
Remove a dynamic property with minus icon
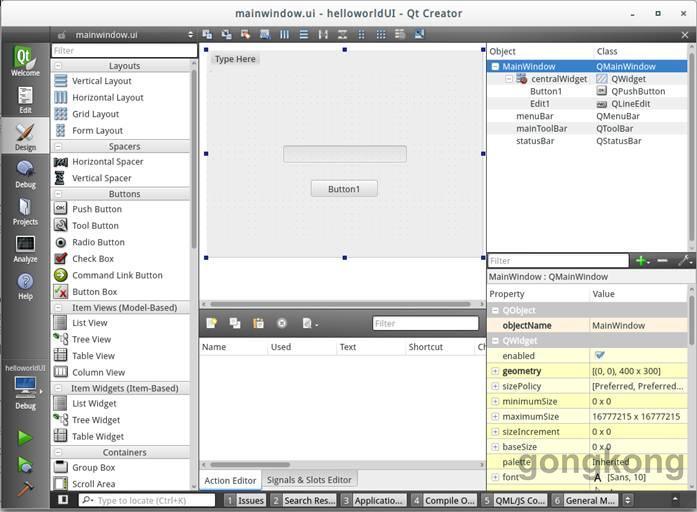(662, 260)
